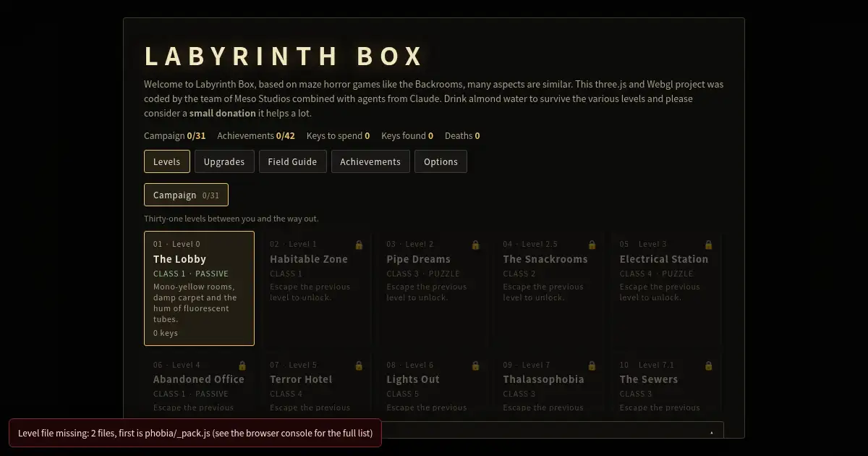Select the Abandoned Office level title
Screen dimensions: 868x456
199,379
